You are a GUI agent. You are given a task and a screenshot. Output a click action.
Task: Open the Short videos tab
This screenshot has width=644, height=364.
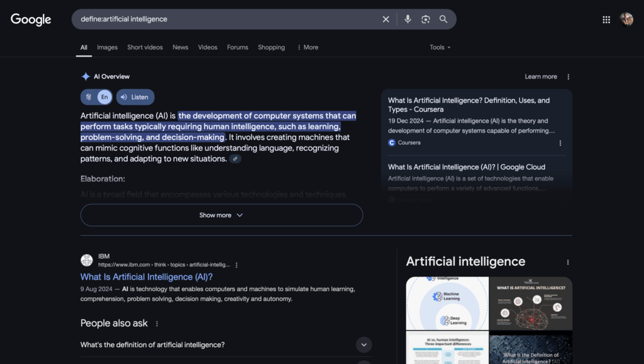pos(145,48)
